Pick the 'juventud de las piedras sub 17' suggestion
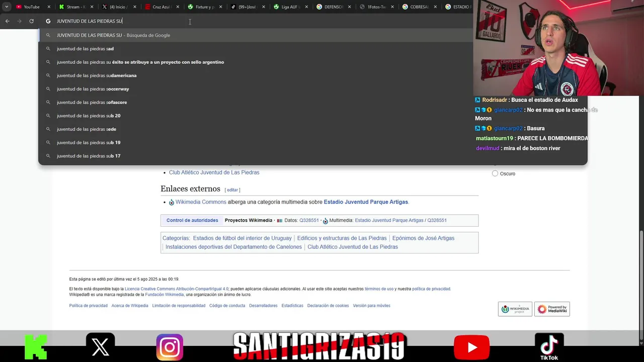Image resolution: width=644 pixels, height=362 pixels. [312, 156]
